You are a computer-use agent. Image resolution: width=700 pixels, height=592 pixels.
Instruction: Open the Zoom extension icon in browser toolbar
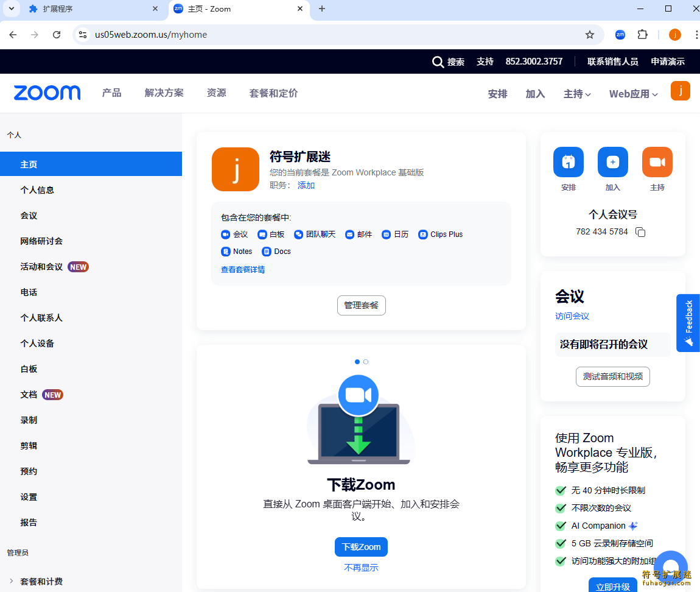tap(620, 34)
